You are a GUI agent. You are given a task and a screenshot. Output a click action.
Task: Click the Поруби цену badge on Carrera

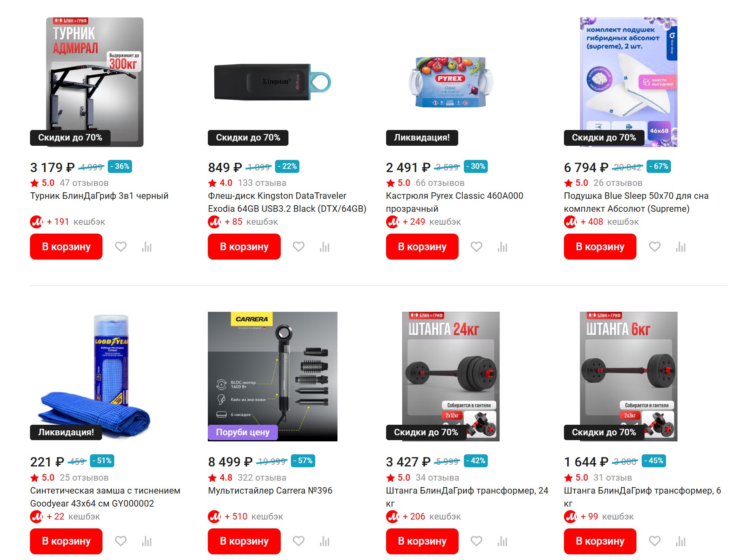(243, 432)
